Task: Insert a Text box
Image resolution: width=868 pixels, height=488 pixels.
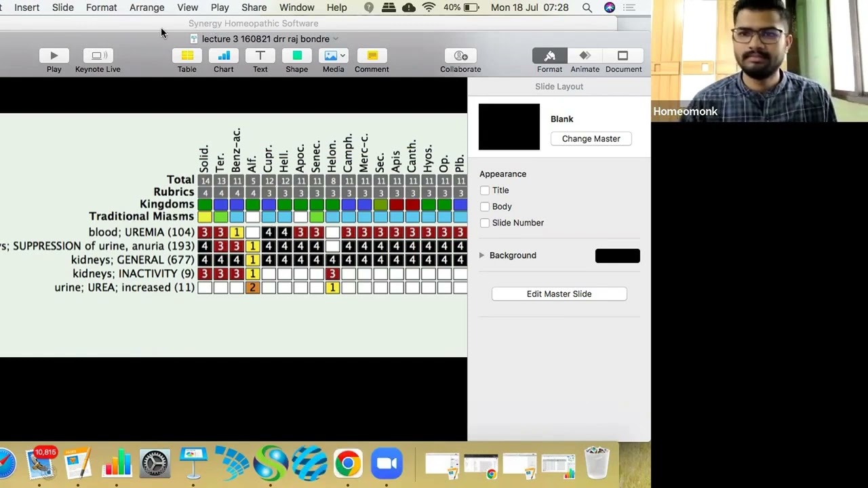Action: pos(260,56)
